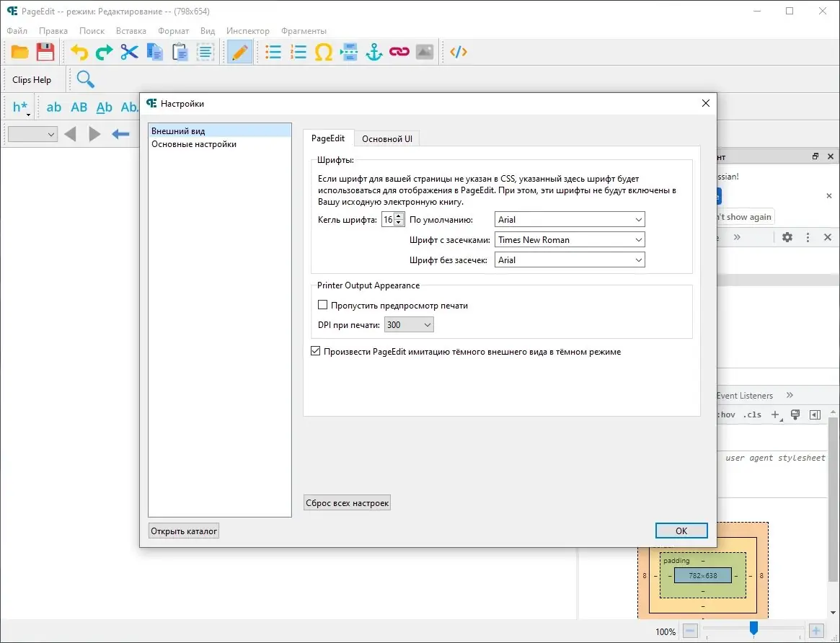This screenshot has width=840, height=643.
Task: Insert image using the picture icon
Action: (424, 52)
